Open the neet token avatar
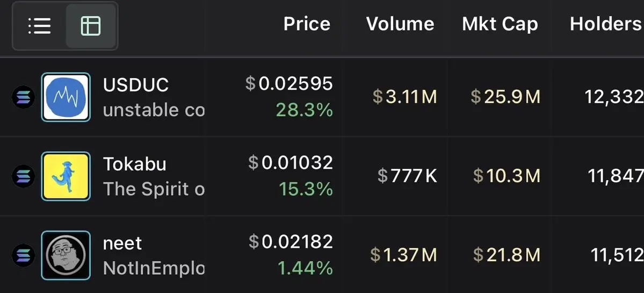This screenshot has width=644, height=293. point(66,255)
